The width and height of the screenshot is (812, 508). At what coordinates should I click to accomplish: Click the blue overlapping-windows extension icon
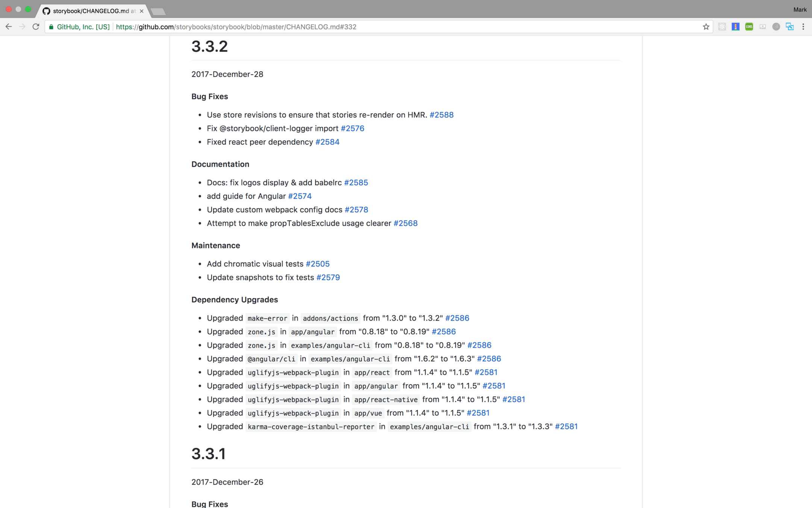(789, 27)
